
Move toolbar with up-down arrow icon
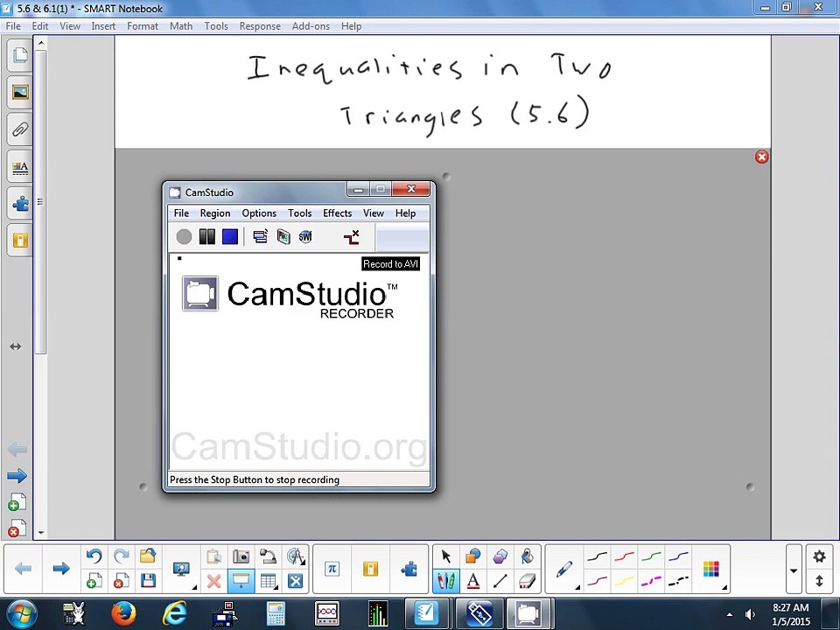[819, 581]
